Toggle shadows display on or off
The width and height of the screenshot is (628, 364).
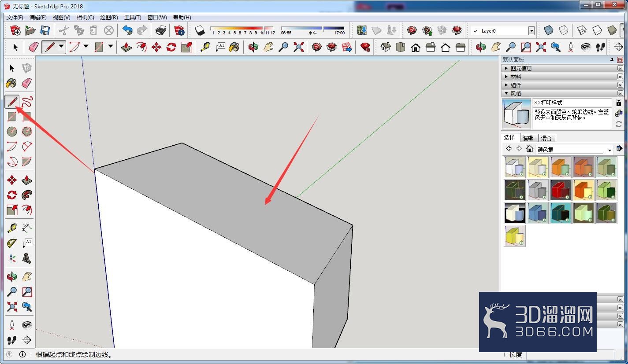(200, 30)
